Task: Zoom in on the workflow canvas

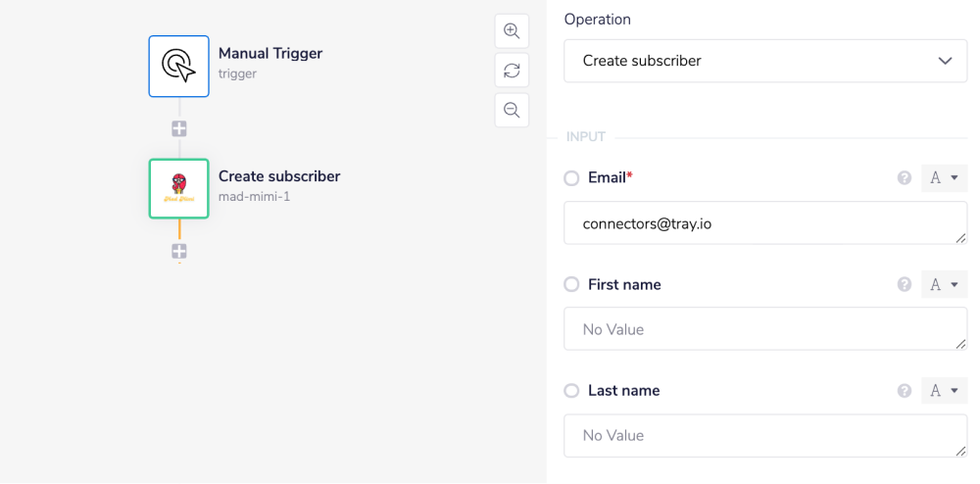Action: tap(512, 30)
